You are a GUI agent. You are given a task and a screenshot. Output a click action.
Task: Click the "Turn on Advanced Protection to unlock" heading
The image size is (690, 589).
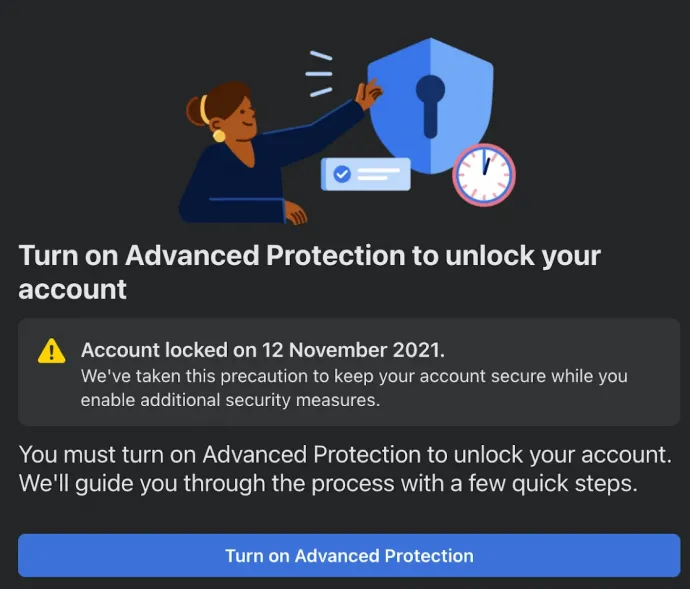tap(309, 272)
